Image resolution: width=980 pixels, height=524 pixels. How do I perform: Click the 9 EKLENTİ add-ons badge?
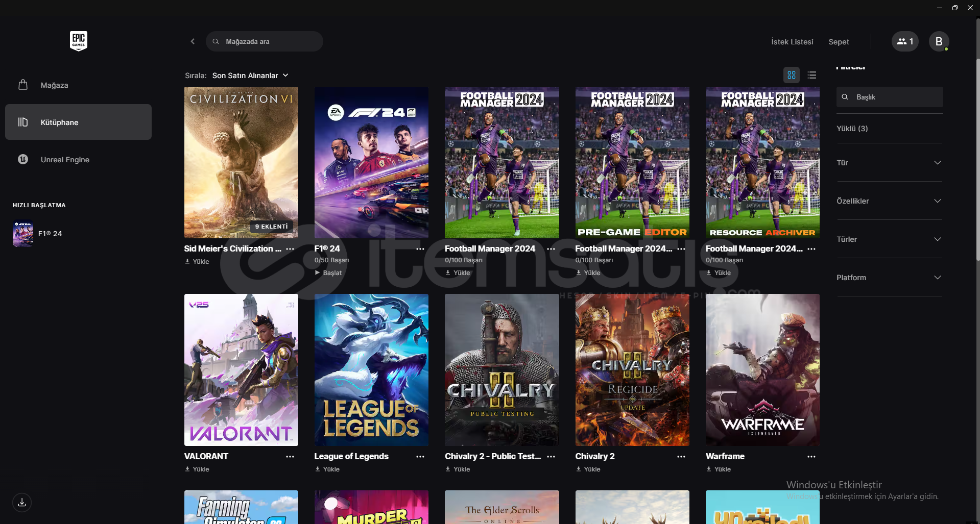272,227
